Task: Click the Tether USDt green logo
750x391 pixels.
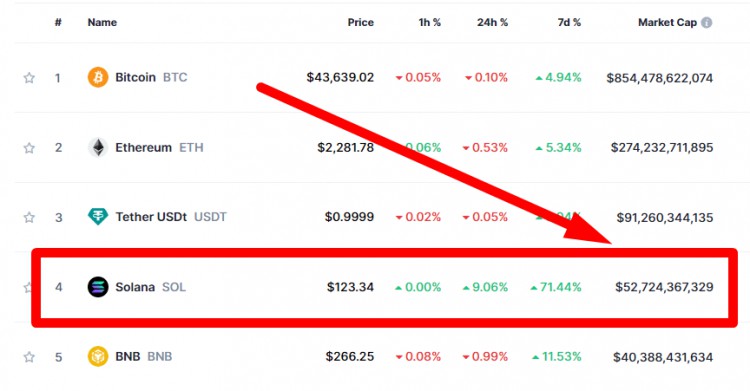Action: [98, 217]
